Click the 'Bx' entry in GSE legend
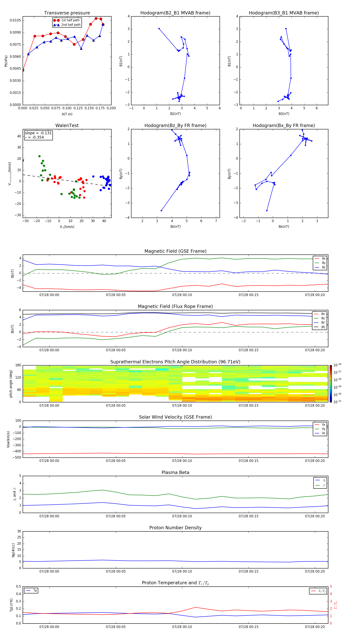The width and height of the screenshot is (351, 644). pos(320,259)
